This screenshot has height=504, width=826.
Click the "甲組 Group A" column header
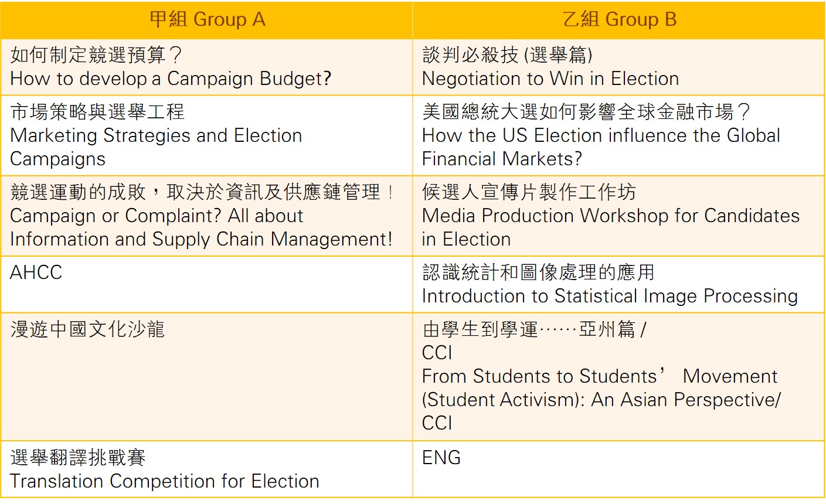(208, 19)
